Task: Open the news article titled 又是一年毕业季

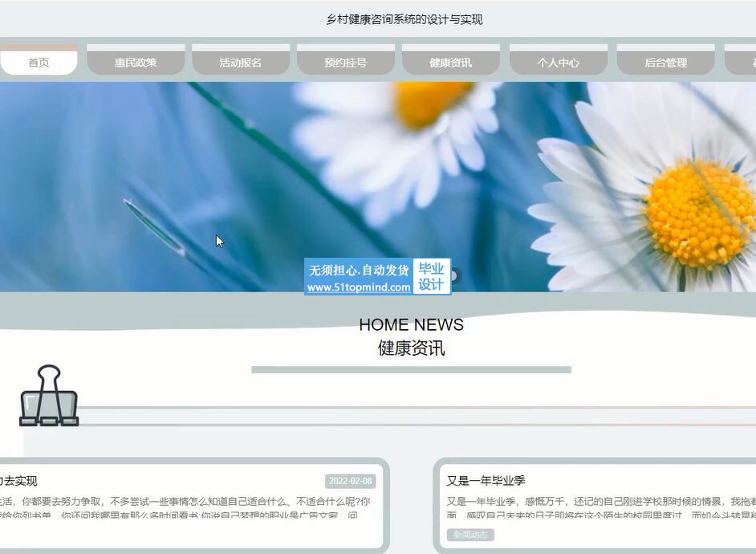Action: click(486, 480)
